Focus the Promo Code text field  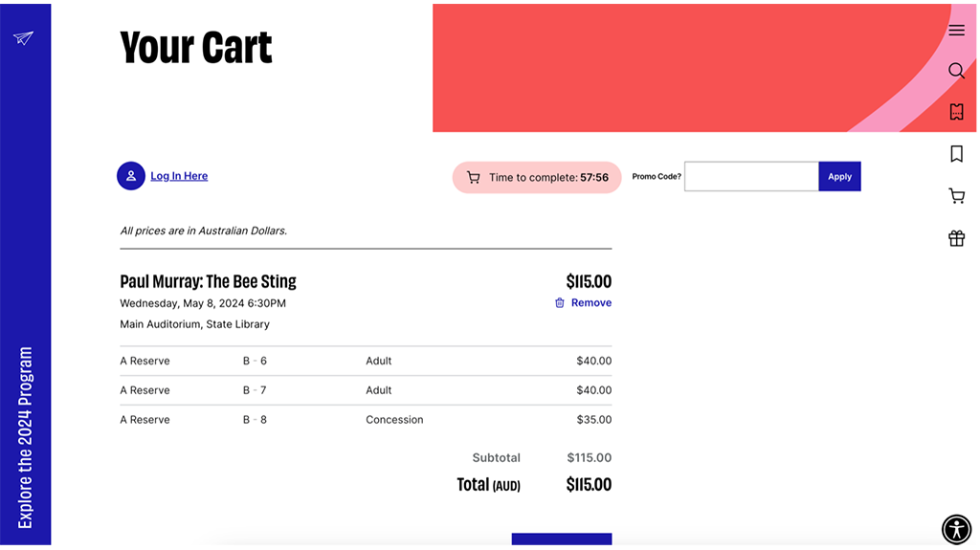pyautogui.click(x=751, y=177)
